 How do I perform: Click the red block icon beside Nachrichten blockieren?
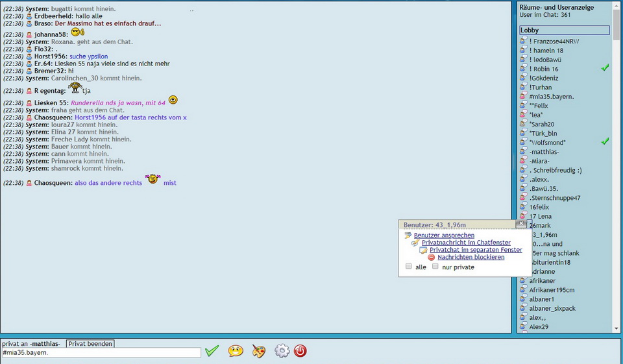tap(431, 258)
